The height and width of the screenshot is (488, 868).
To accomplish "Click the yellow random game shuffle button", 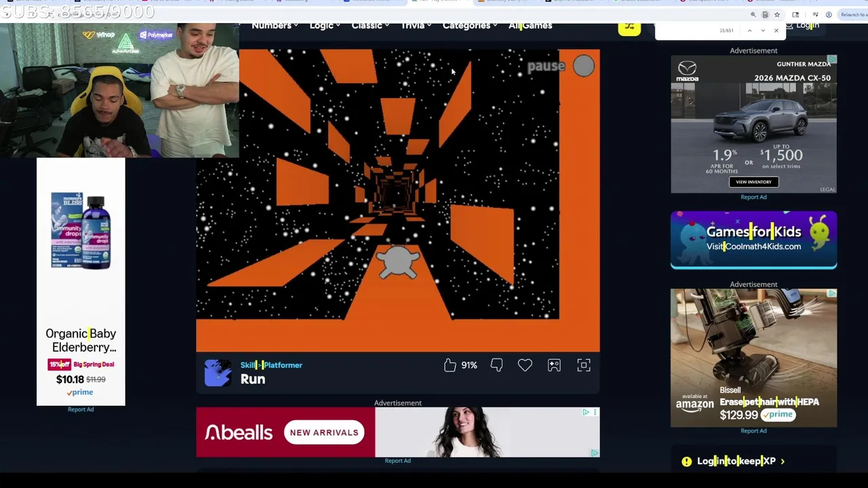I will coord(629,27).
